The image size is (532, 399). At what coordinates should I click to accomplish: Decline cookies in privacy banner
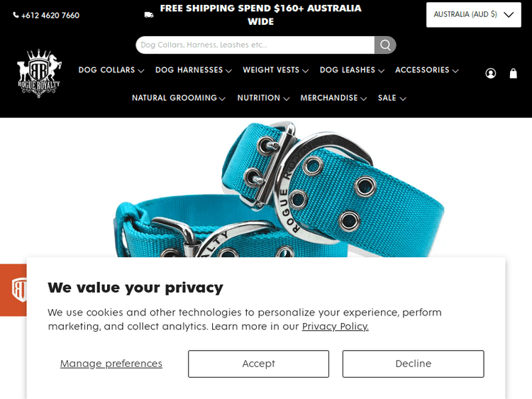(414, 364)
